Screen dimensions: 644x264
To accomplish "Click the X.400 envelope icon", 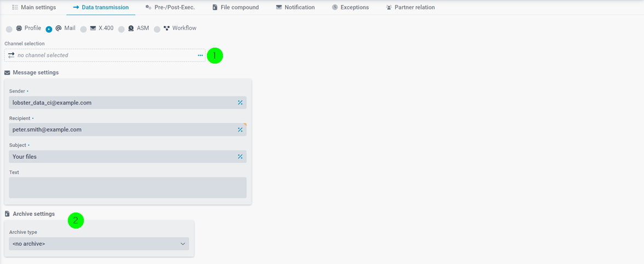I will pos(93,28).
